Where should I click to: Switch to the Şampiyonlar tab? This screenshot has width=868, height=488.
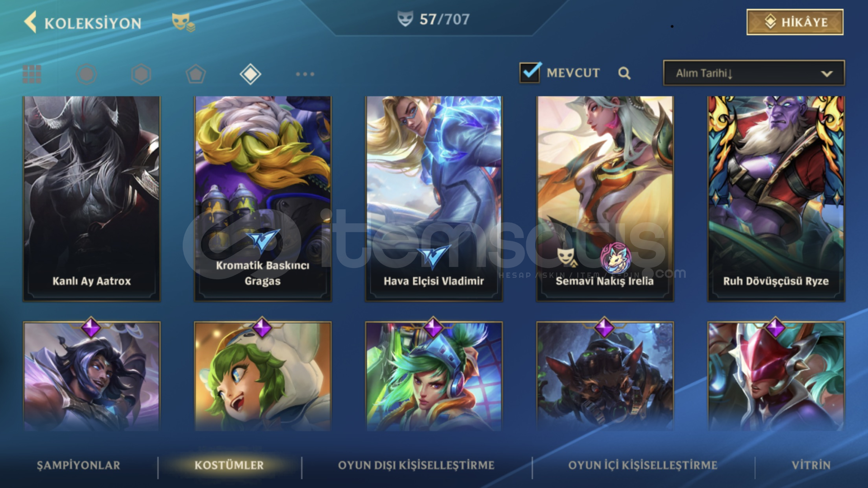(79, 465)
